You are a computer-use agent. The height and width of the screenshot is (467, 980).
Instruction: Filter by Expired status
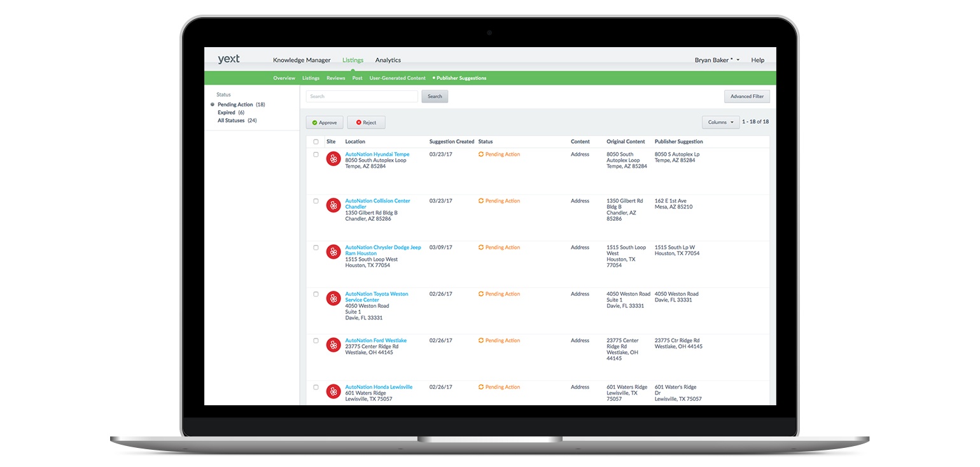pyautogui.click(x=227, y=113)
